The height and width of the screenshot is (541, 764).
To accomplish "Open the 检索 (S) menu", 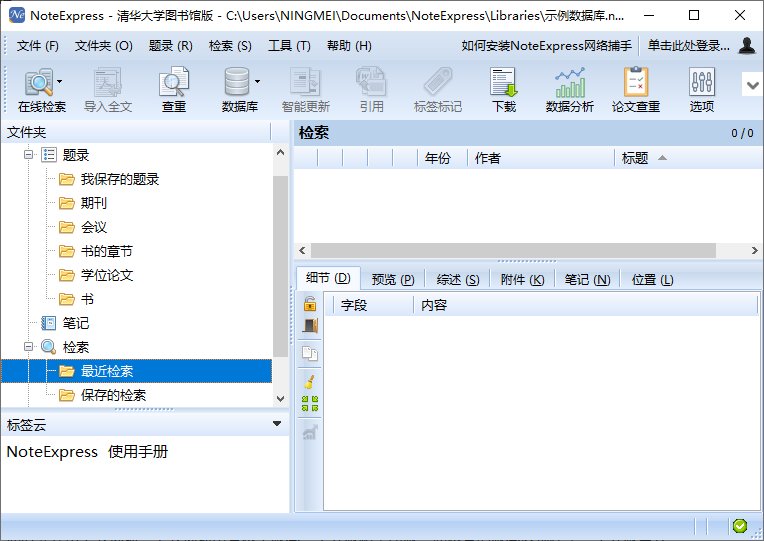I will point(230,46).
